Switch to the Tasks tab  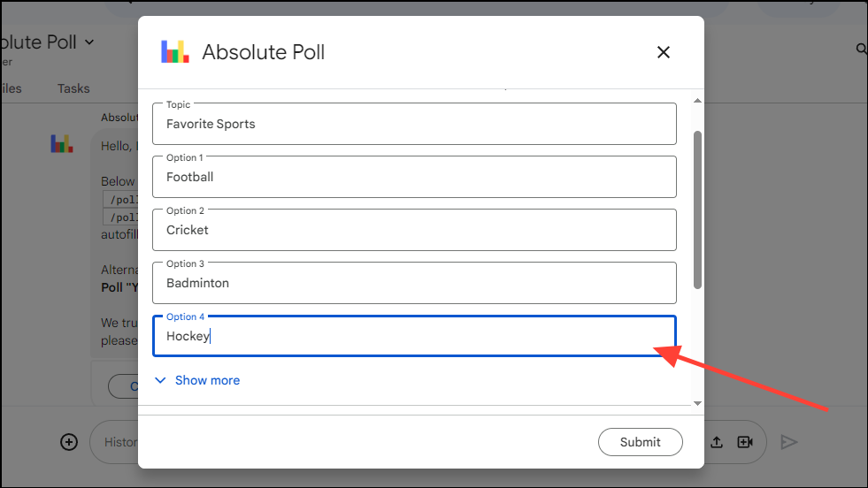[73, 88]
